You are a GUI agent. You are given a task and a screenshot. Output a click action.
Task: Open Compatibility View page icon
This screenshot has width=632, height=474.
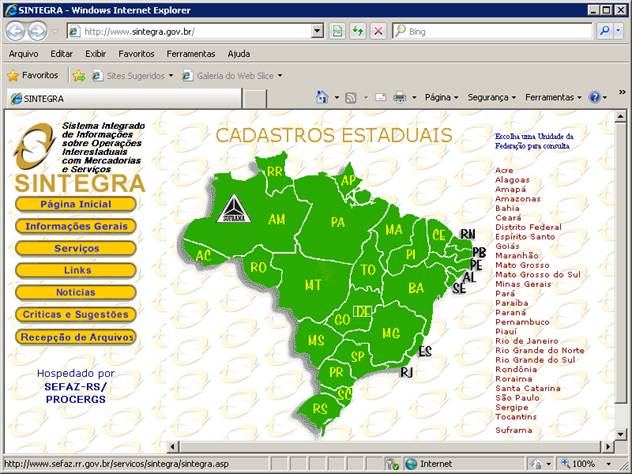tap(337, 31)
